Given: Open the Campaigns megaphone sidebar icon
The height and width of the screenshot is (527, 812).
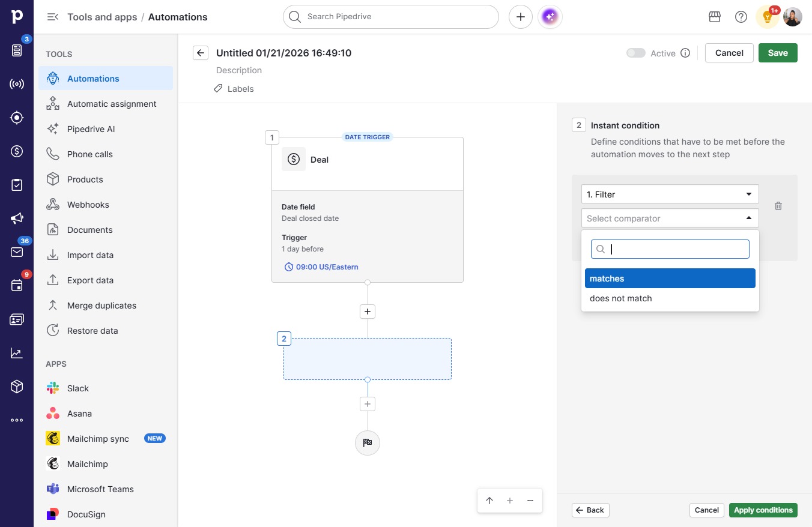Looking at the screenshot, I should coord(17,218).
